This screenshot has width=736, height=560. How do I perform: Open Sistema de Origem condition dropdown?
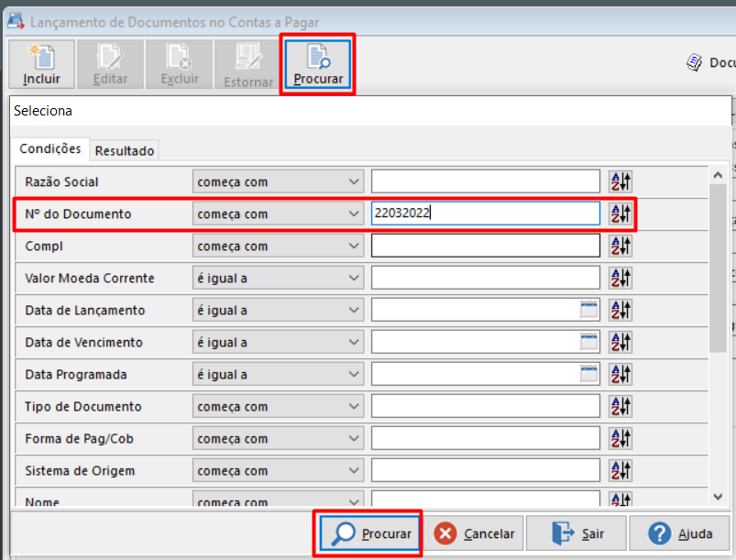(x=278, y=470)
